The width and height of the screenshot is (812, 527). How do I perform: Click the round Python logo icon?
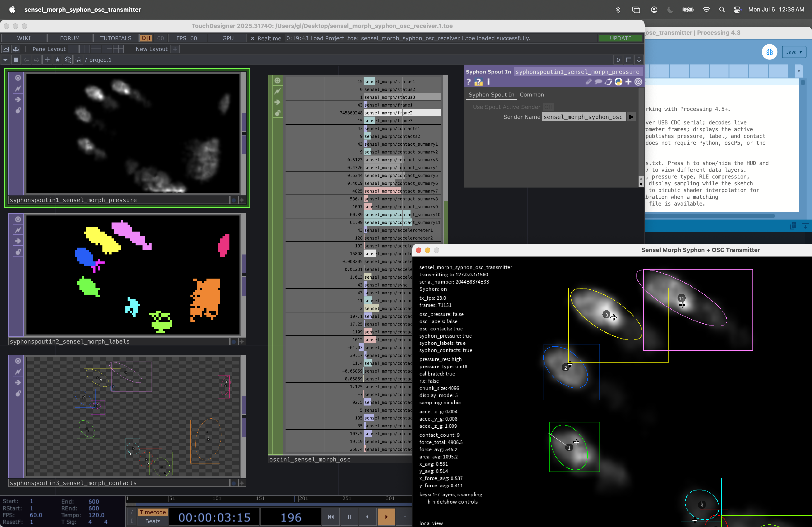[618, 82]
